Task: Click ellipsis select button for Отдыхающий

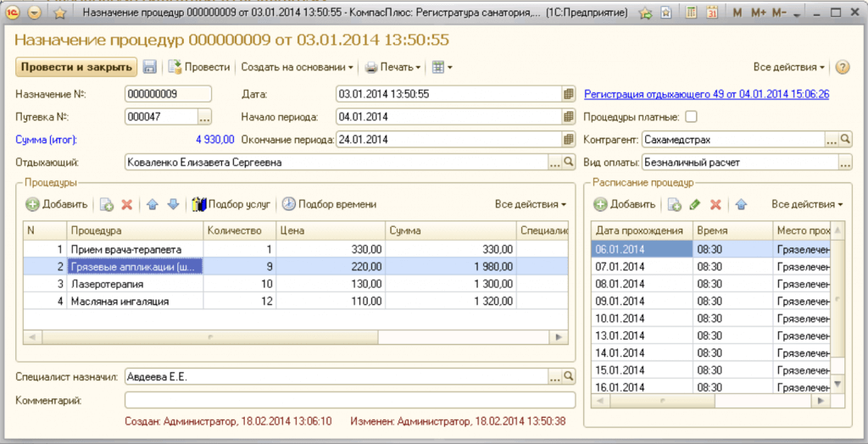Action: (x=555, y=162)
